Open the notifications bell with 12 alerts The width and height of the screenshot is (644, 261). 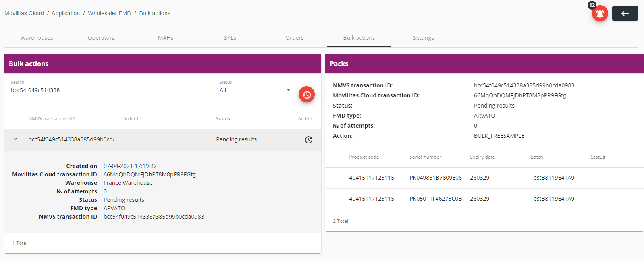point(600,13)
